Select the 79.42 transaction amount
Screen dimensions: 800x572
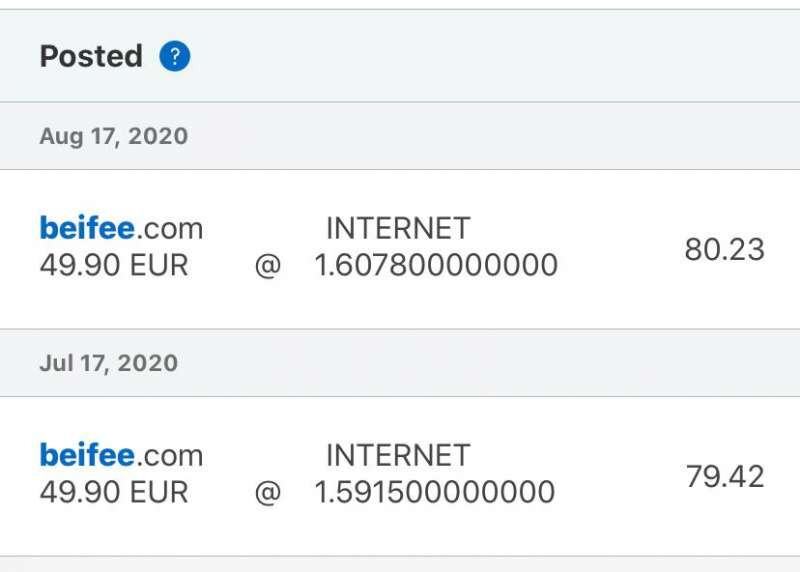click(724, 477)
